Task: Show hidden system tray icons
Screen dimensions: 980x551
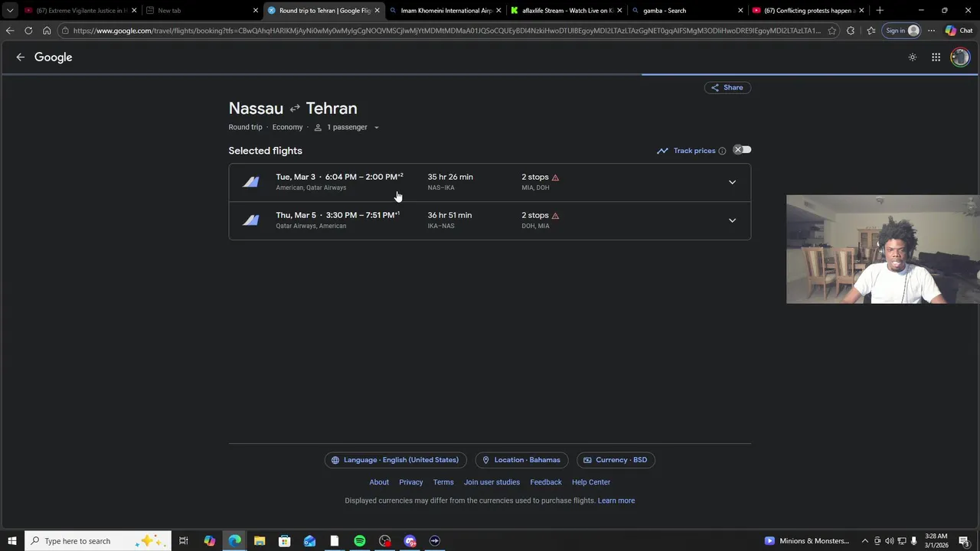Action: [x=865, y=541]
